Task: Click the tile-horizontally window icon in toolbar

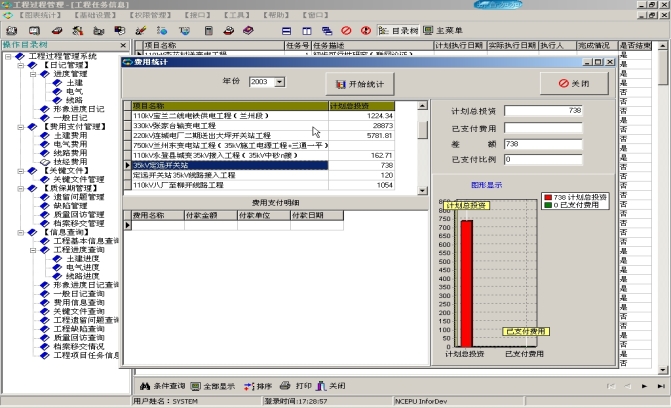Action: (x=286, y=31)
